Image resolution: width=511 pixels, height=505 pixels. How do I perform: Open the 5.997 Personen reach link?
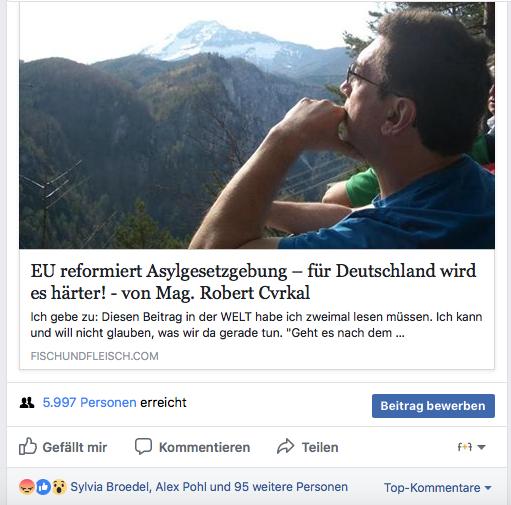89,403
